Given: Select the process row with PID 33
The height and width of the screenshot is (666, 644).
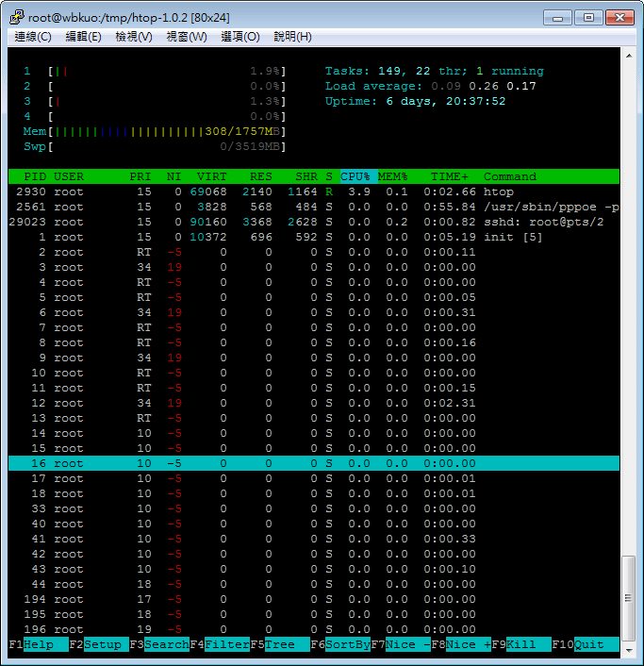Looking at the screenshot, I should pyautogui.click(x=314, y=508).
